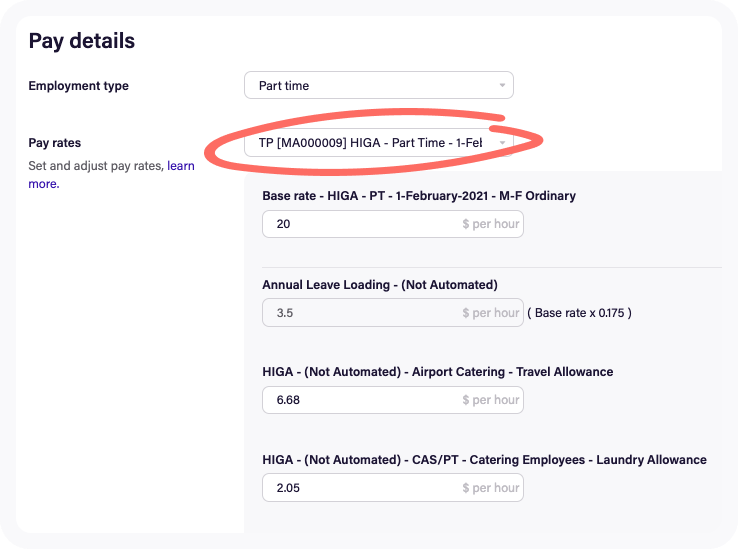738x549 pixels.
Task: Click the Airport Catering Travel Allowance label
Action: (437, 372)
